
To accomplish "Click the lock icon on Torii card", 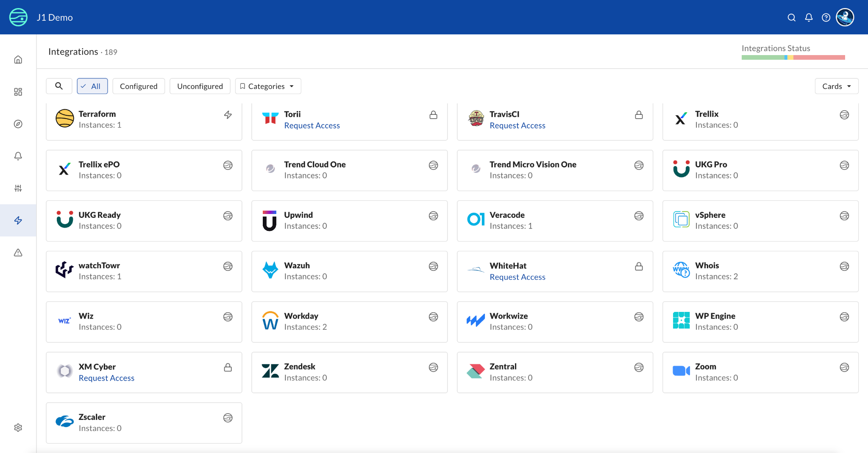I will coord(433,115).
